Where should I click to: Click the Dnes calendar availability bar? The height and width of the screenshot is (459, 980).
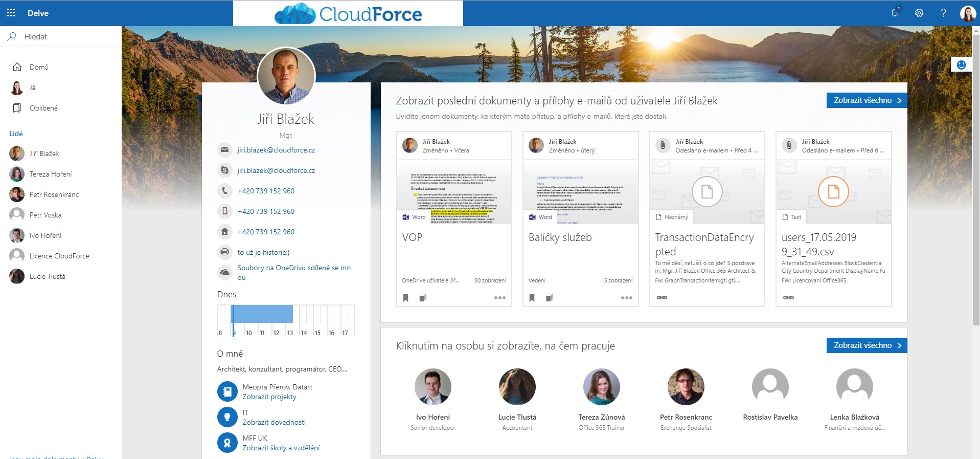262,314
